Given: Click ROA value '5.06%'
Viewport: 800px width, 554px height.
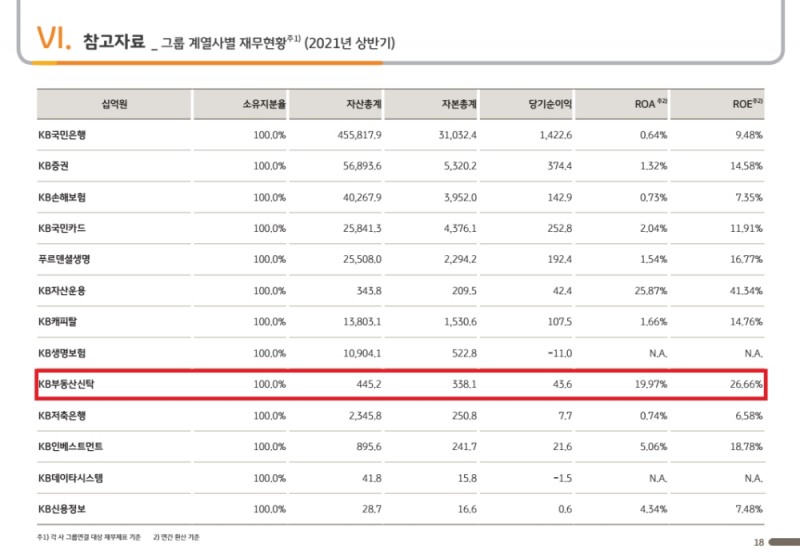Looking at the screenshot, I should click(654, 447).
